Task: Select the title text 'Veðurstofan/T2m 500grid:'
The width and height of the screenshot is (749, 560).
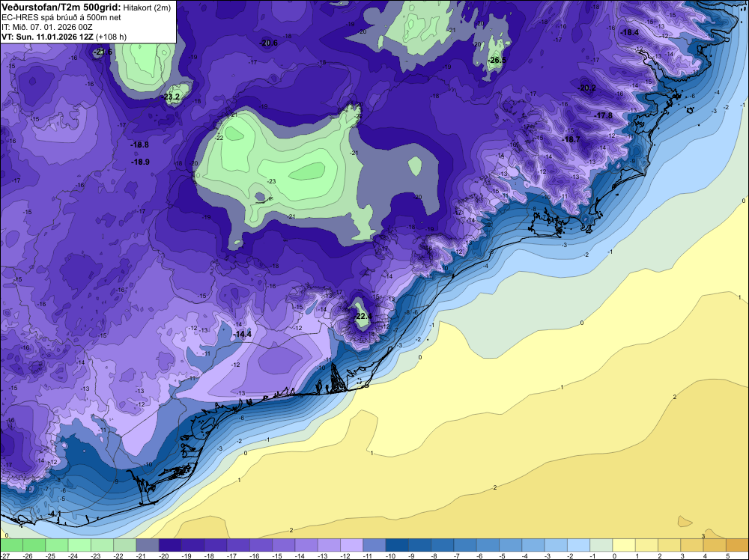Action: 61,7
